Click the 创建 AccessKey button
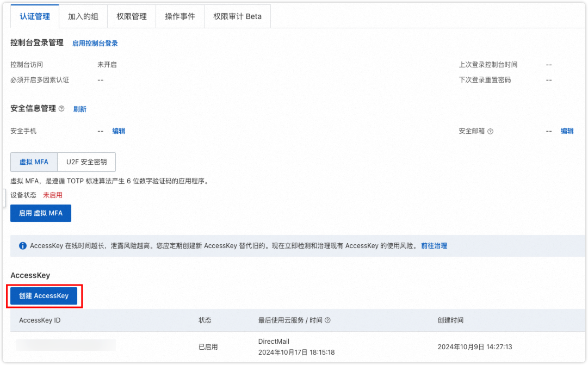 coord(44,296)
